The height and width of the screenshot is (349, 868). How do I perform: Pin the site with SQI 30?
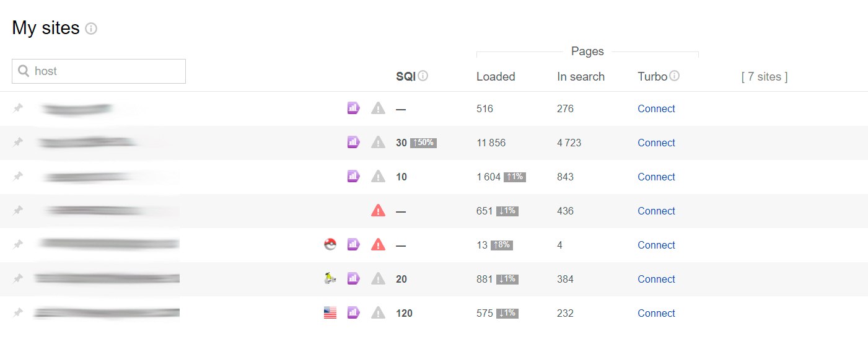[x=19, y=143]
